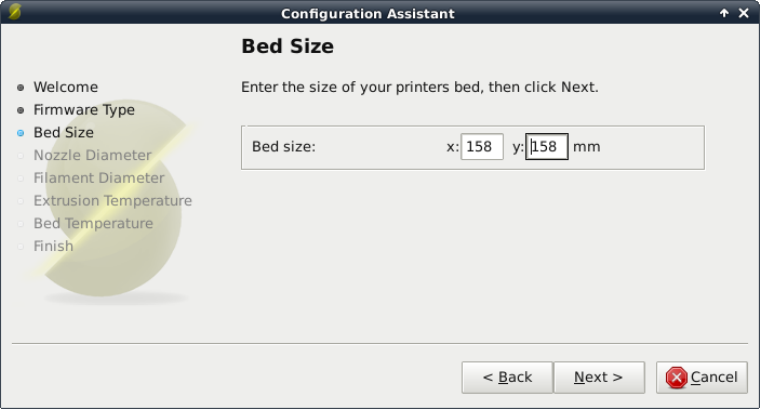Select the Bed Temperature step

tap(93, 223)
